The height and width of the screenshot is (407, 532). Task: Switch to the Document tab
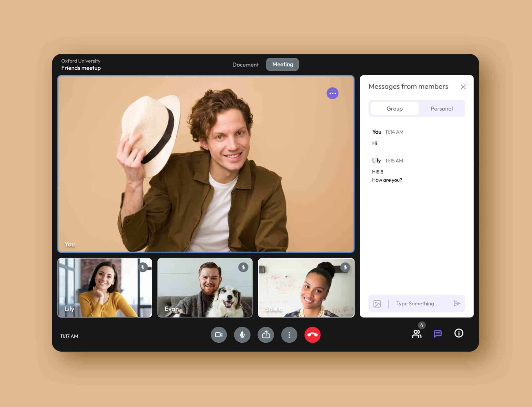click(245, 64)
